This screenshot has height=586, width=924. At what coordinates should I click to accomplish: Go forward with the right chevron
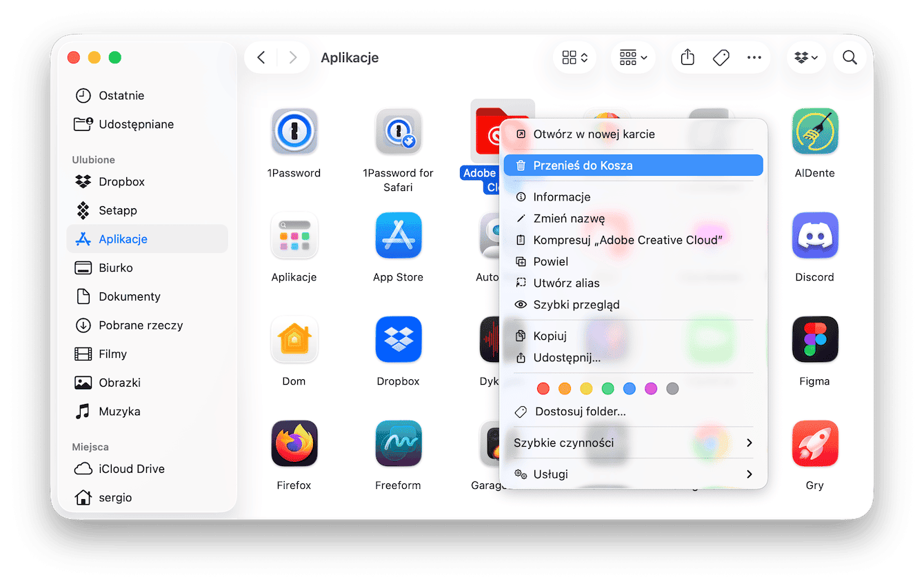pyautogui.click(x=292, y=58)
